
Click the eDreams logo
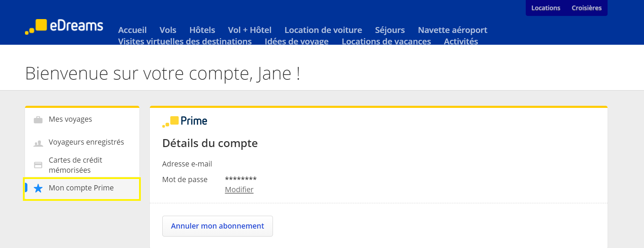pyautogui.click(x=65, y=26)
